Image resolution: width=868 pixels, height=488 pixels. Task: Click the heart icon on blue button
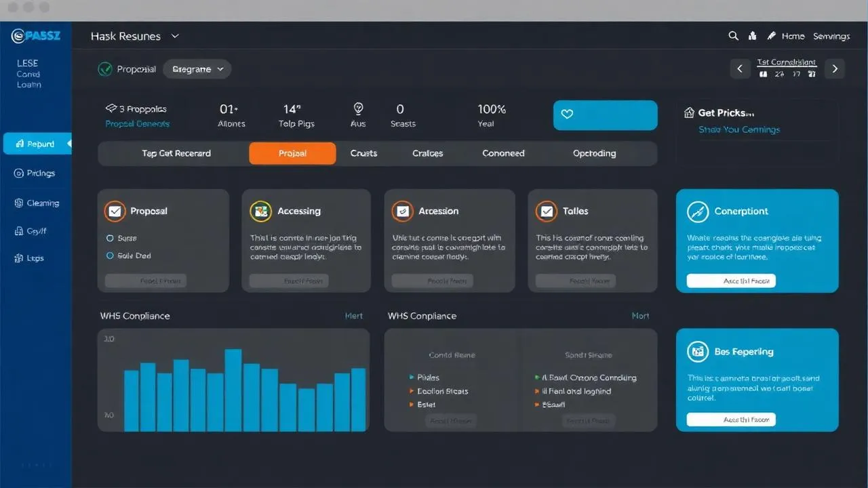[567, 115]
